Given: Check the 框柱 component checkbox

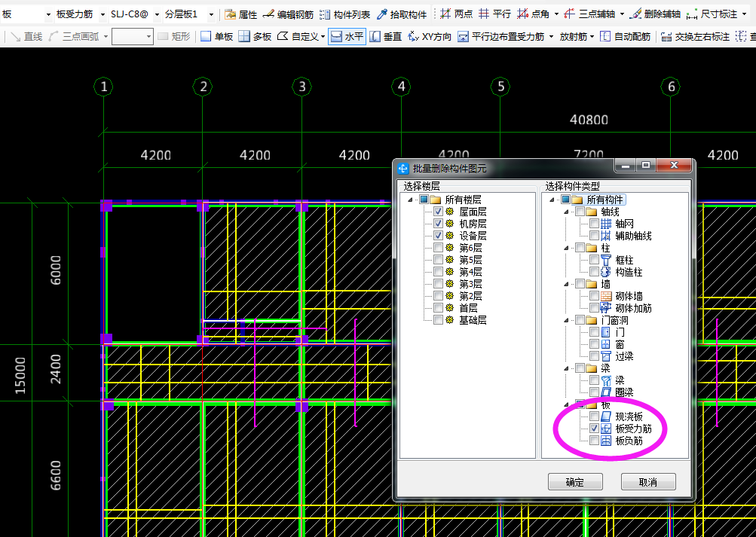Looking at the screenshot, I should coord(595,260).
